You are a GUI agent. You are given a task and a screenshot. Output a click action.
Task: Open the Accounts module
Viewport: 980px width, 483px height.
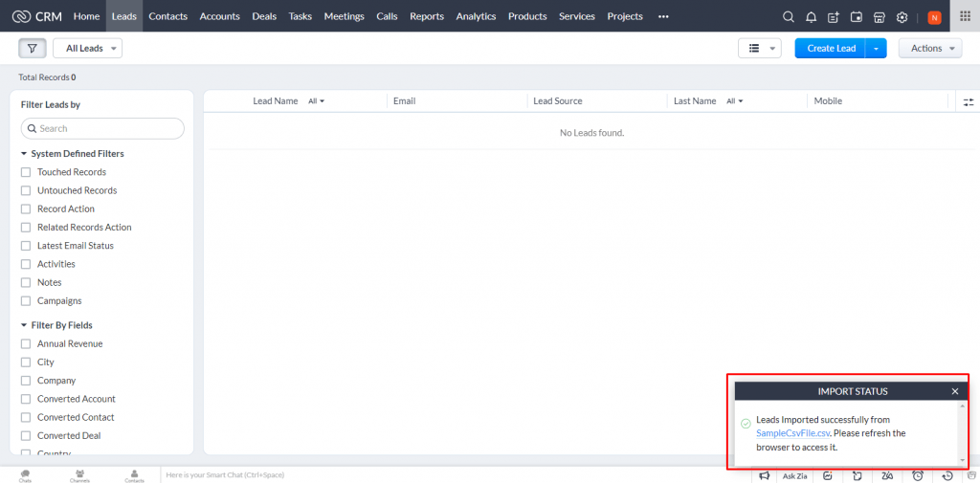point(220,16)
